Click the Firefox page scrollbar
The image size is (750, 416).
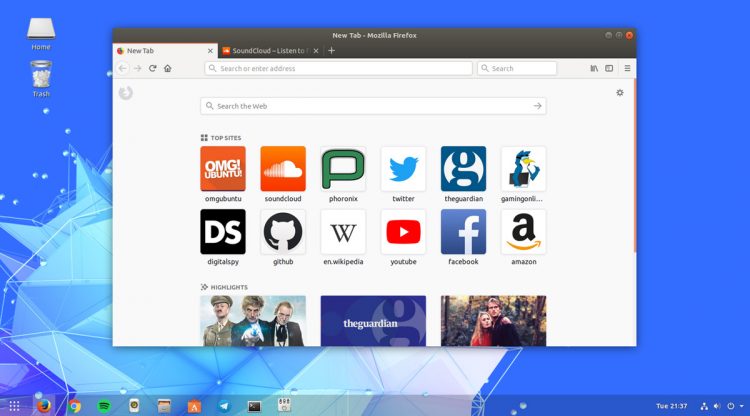[x=635, y=166]
